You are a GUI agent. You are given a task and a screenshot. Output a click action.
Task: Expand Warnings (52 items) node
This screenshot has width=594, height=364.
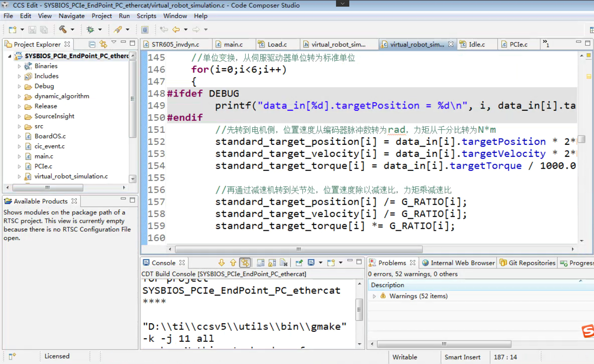(374, 296)
